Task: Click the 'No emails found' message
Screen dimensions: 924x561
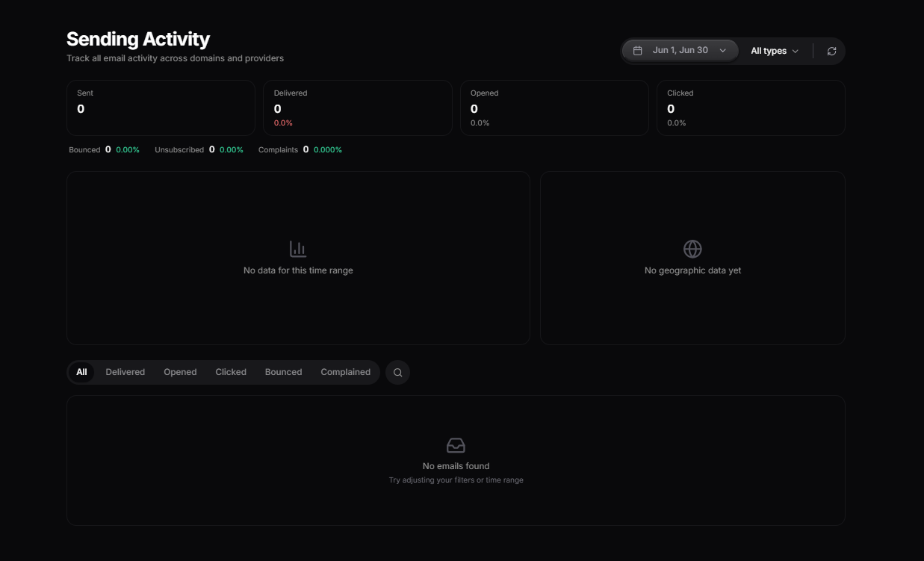Action: click(456, 466)
